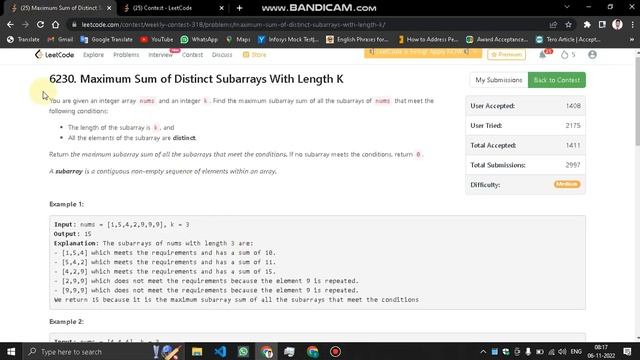Close the Contest - LeetCode tab
The width and height of the screenshot is (640, 360).
coord(221,8)
